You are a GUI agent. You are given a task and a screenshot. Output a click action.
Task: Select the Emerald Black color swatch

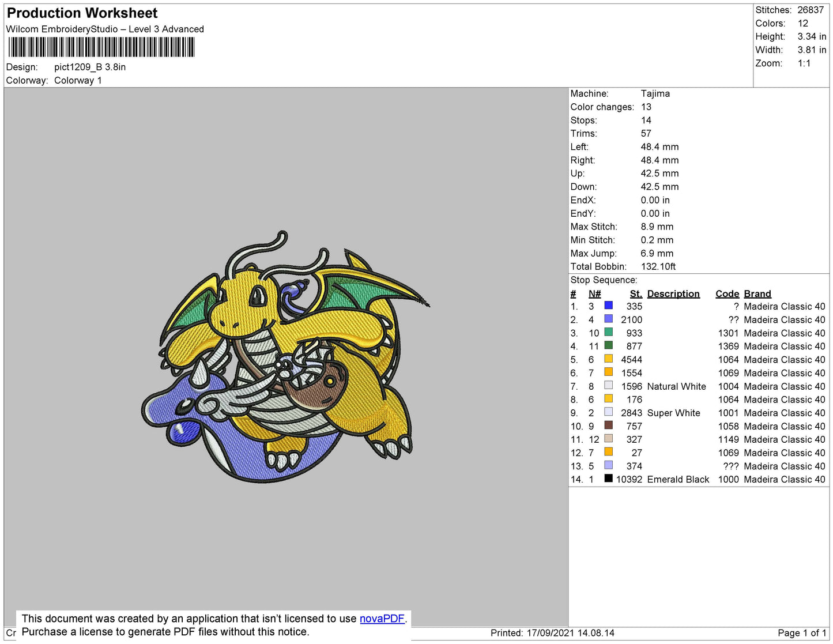(608, 479)
